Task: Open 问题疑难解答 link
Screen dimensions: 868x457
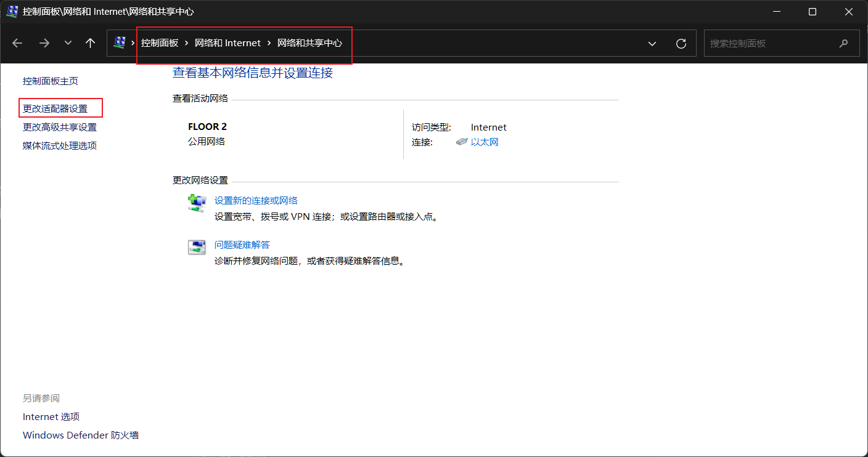Action: 242,245
